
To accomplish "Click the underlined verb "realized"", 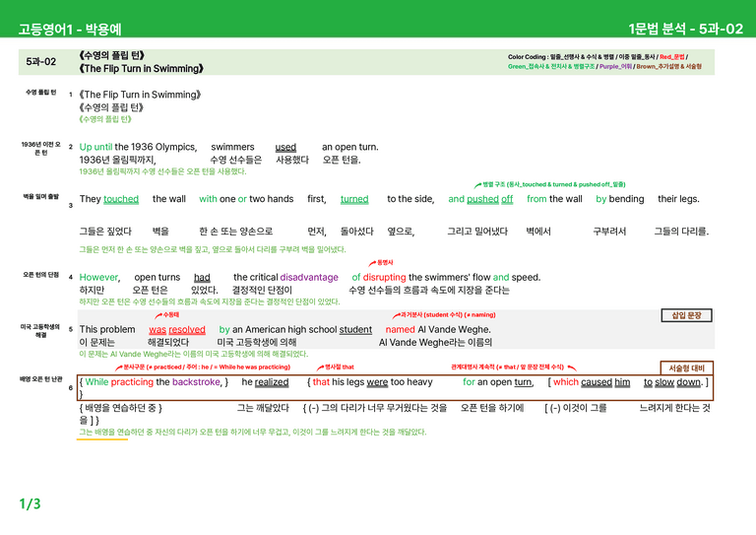I will click(272, 382).
